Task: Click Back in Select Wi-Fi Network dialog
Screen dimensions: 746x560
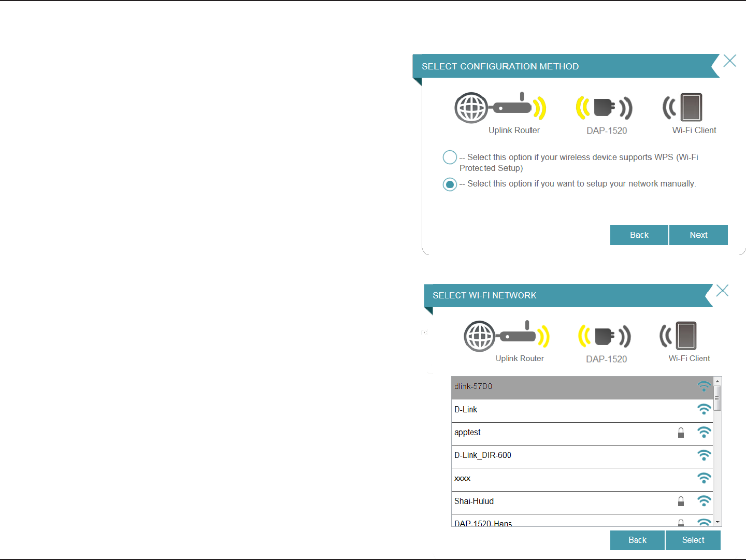Action: point(637,540)
